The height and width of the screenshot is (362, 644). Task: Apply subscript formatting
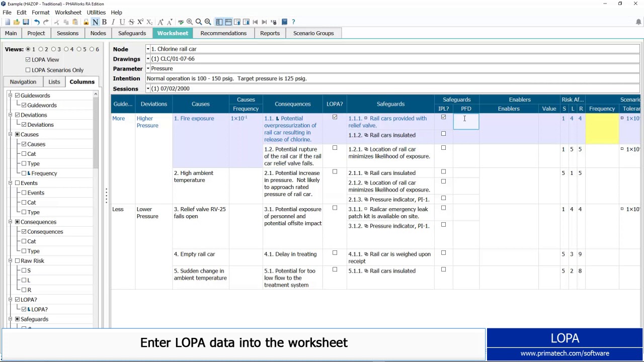pos(149,22)
